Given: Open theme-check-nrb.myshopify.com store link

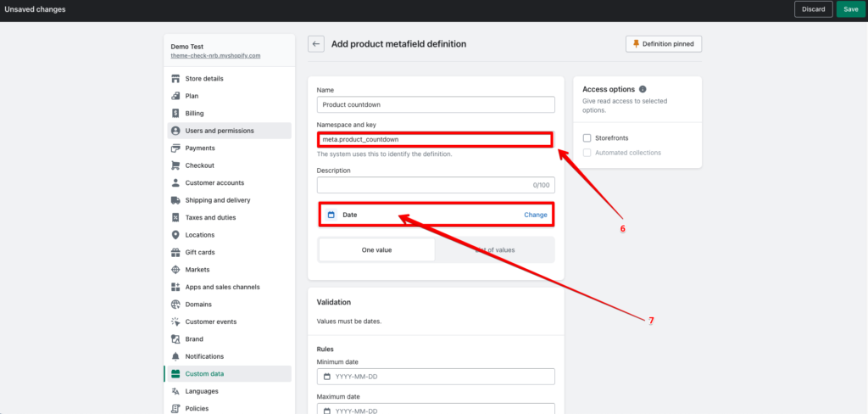Looking at the screenshot, I should coord(215,56).
